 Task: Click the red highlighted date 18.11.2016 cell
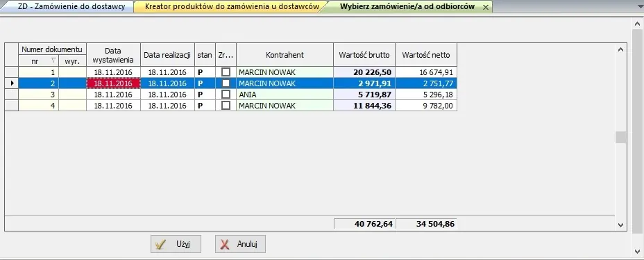113,83
